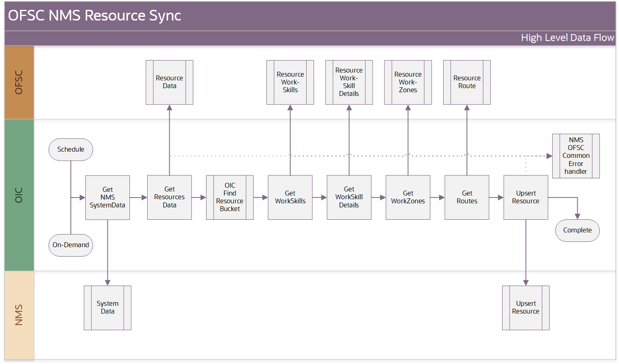The width and height of the screenshot is (619, 364).
Task: Click the Resource Route box
Action: tap(467, 82)
